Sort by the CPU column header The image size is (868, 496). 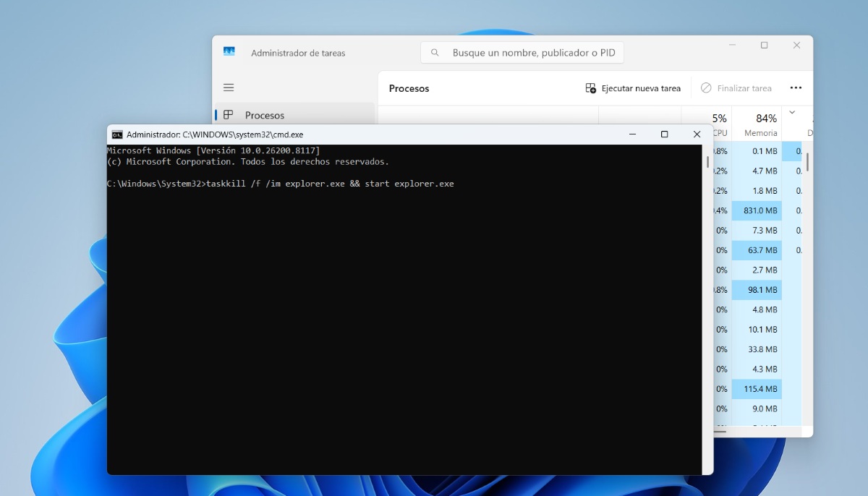pos(719,124)
